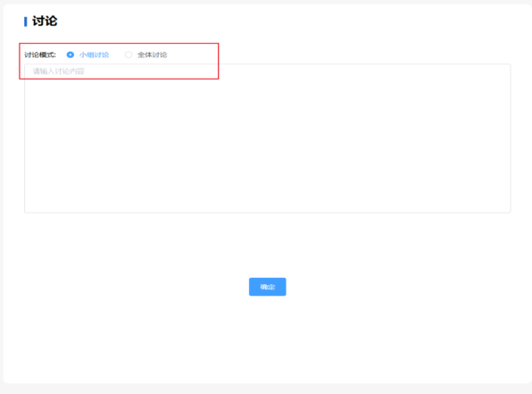
Task: Select the 小组讨论 radio button
Action: [71, 54]
